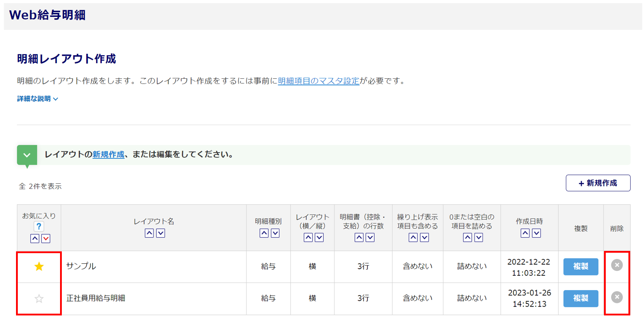Screen dimensions: 644x323
Task: Expand the 詳細な説明 section
Action: coord(38,99)
